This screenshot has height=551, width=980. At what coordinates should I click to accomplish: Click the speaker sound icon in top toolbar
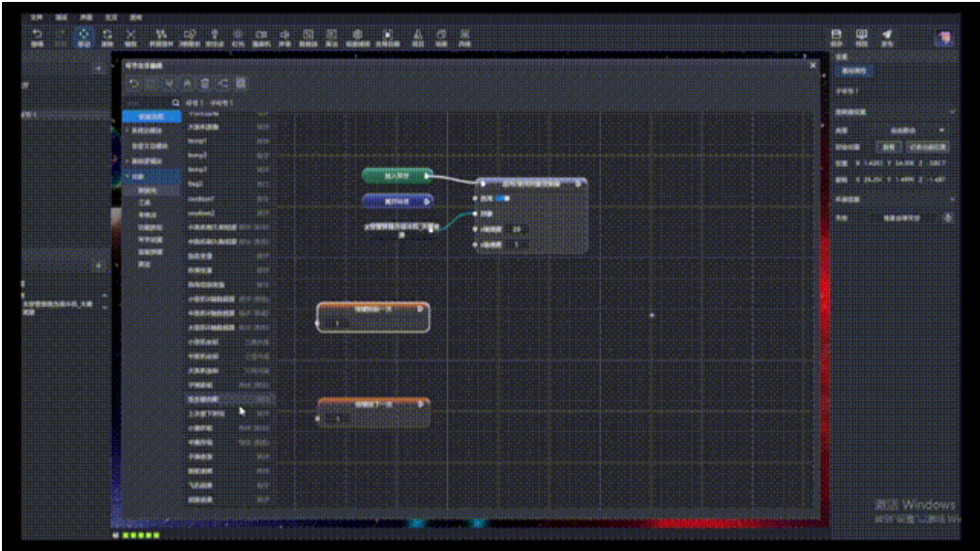(x=284, y=36)
